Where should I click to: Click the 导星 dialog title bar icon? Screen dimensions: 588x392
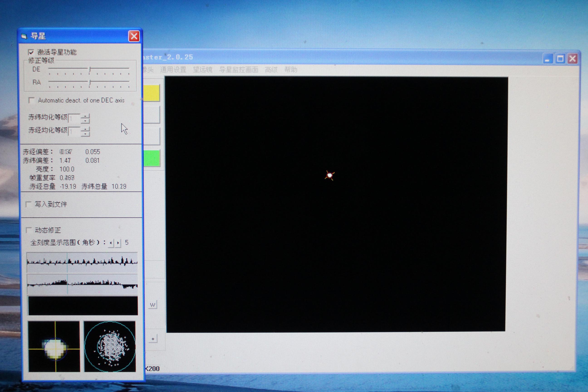coord(24,37)
